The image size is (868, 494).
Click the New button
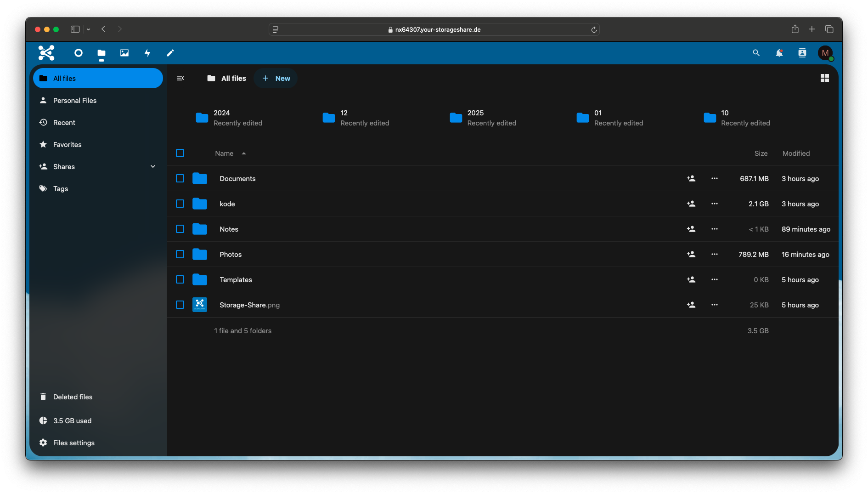coord(276,78)
